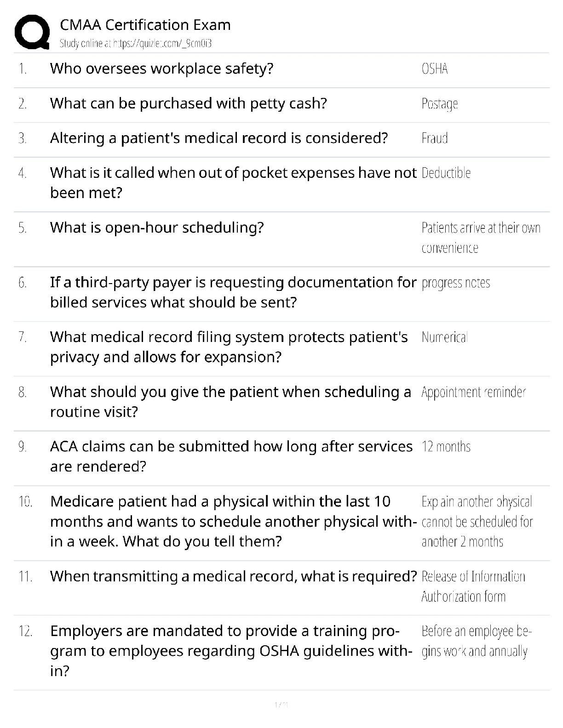Click the answer OSHA
This screenshot has width=563, height=728.
coord(435,69)
